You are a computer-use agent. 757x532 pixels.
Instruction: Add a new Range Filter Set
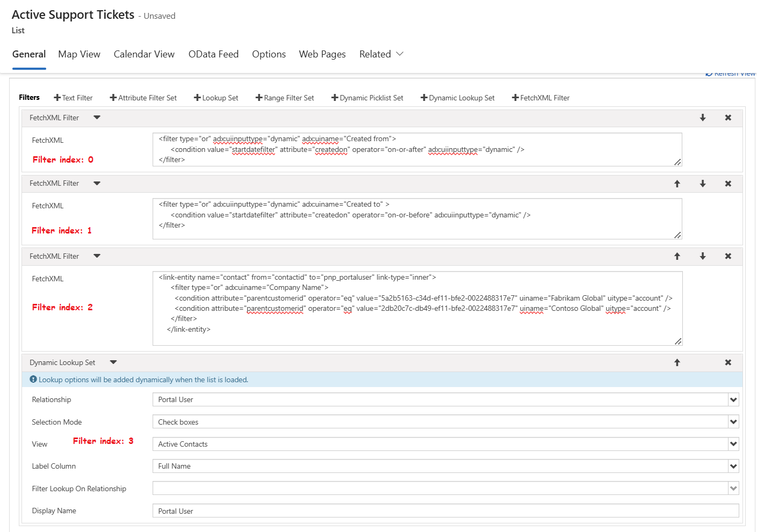[285, 98]
